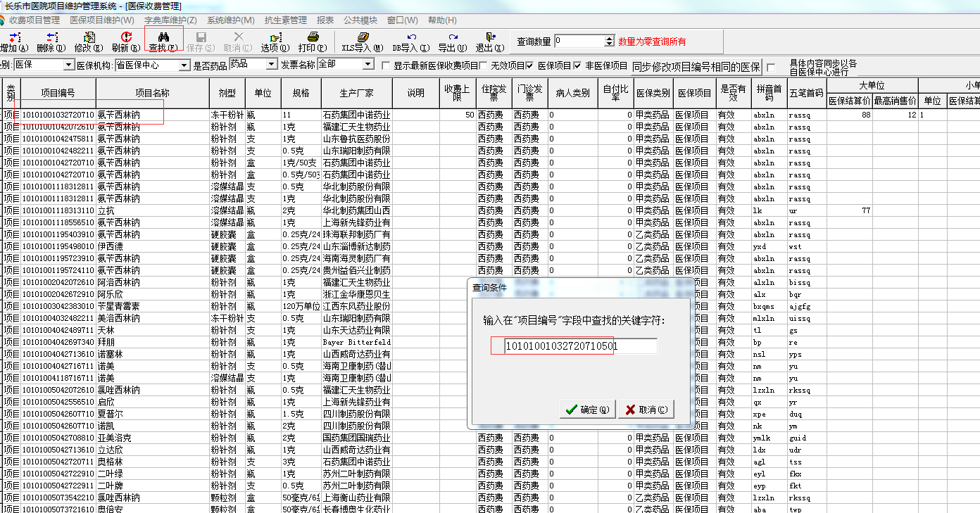Viewport: 980px width, 513px height.
Task: Click the 剂型 column header
Action: tap(227, 93)
